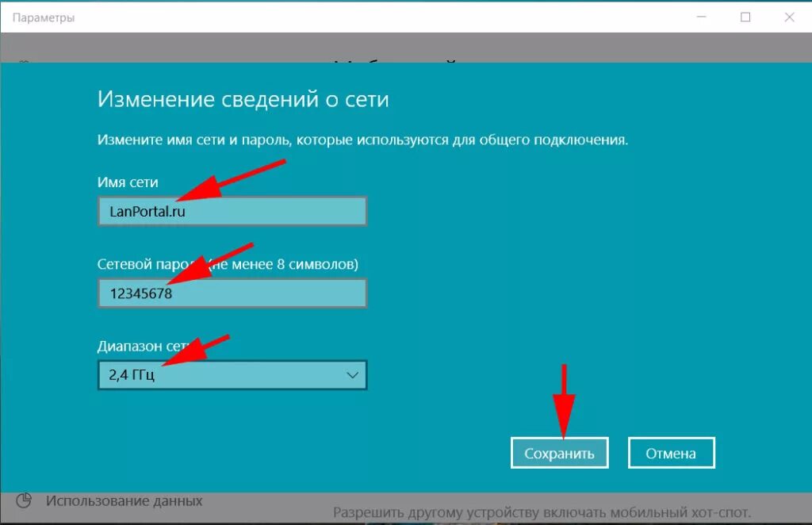812x525 pixels.
Task: Cancel changes with the Отмена button
Action: click(671, 452)
